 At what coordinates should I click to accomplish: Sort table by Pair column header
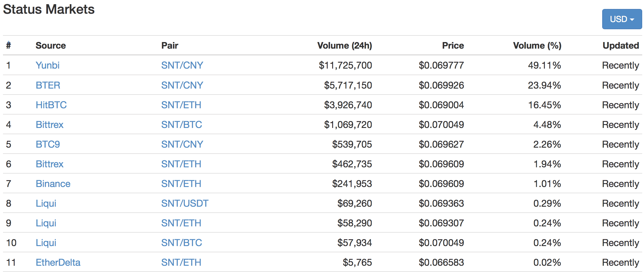pos(170,45)
